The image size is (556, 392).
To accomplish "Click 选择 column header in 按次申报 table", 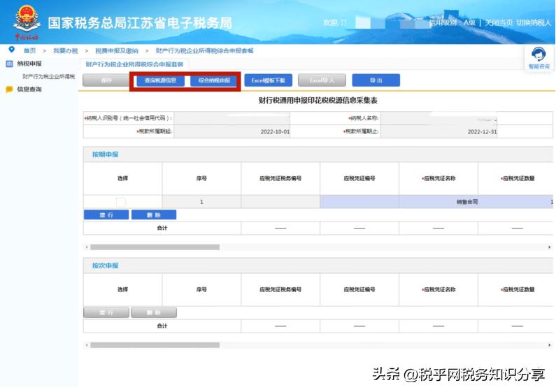I will tap(122, 289).
